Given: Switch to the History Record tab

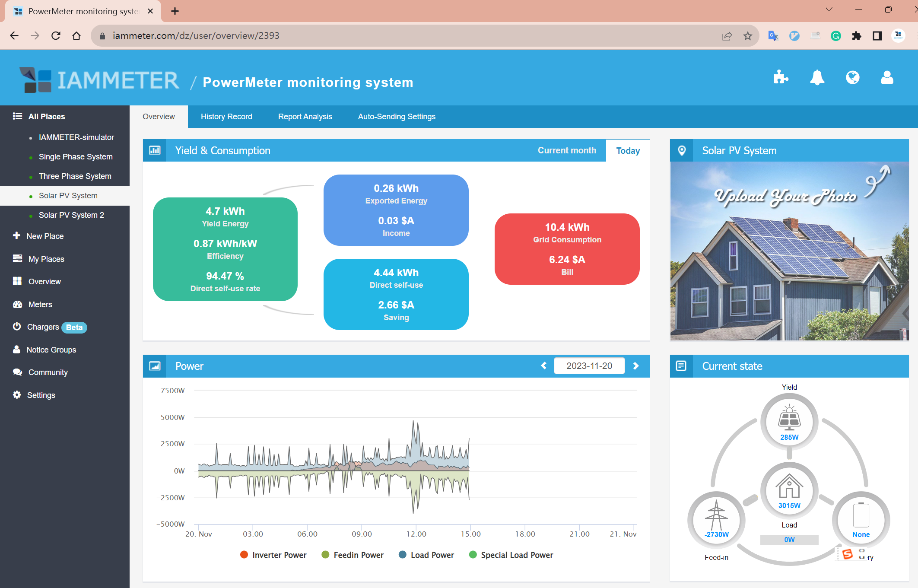Looking at the screenshot, I should [226, 117].
